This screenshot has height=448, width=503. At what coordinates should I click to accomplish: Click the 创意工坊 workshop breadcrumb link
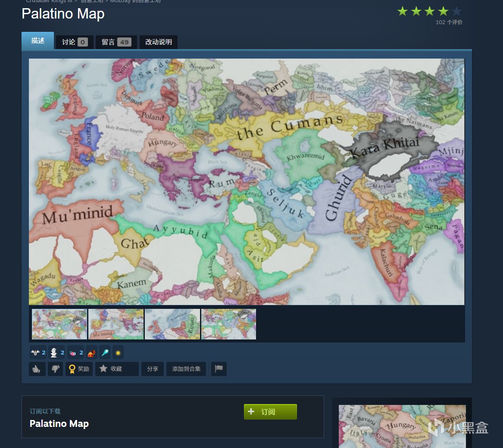tap(92, 1)
